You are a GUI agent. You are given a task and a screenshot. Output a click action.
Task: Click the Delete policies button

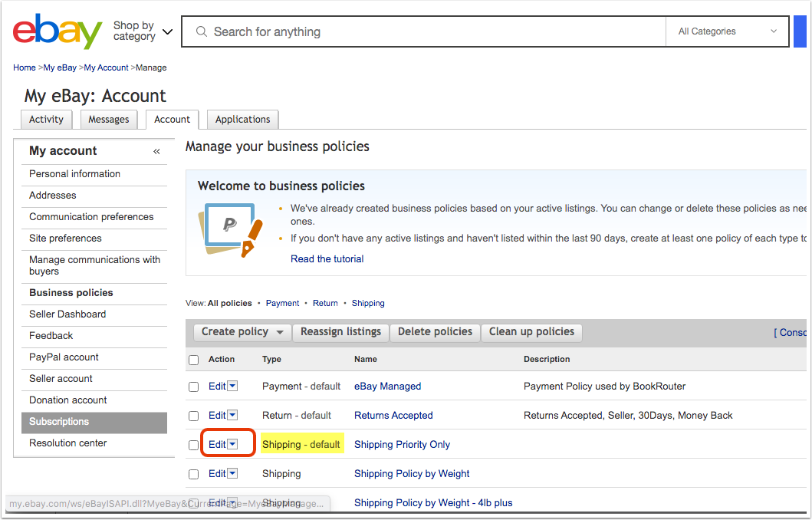pos(435,332)
